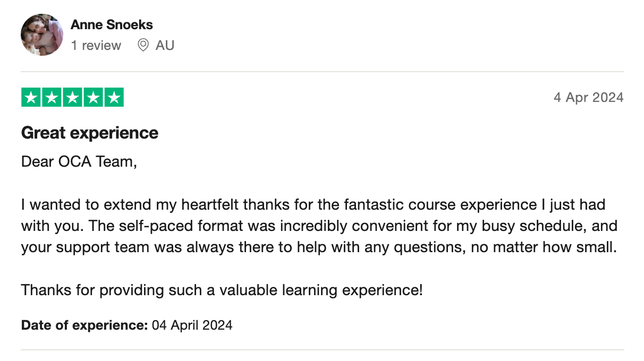
Task: Click the line starting "your support team"
Action: (319, 247)
